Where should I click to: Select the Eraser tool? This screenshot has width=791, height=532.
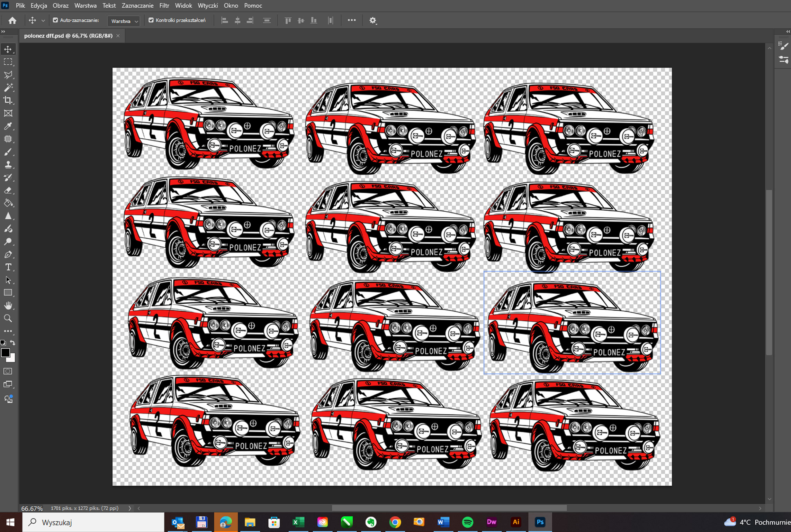(8, 190)
